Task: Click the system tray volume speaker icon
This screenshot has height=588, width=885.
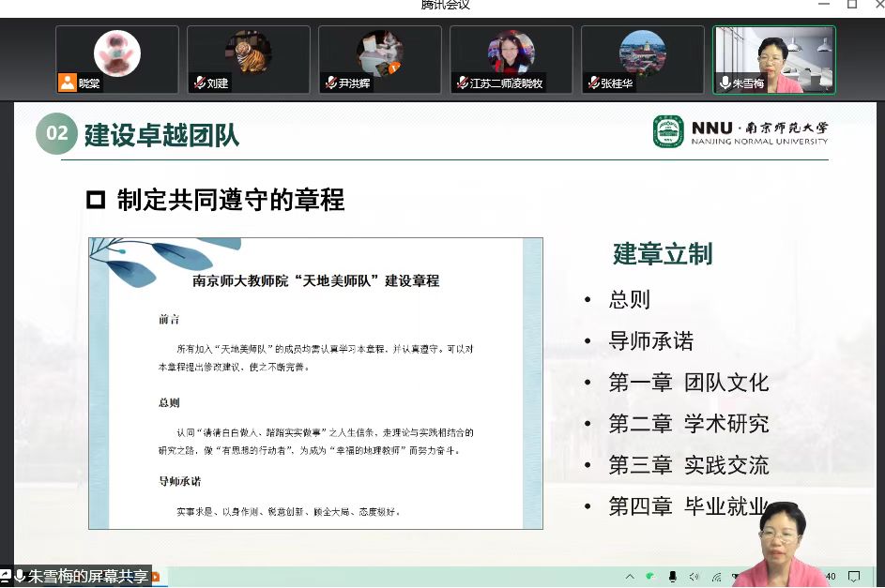Action: (x=694, y=576)
